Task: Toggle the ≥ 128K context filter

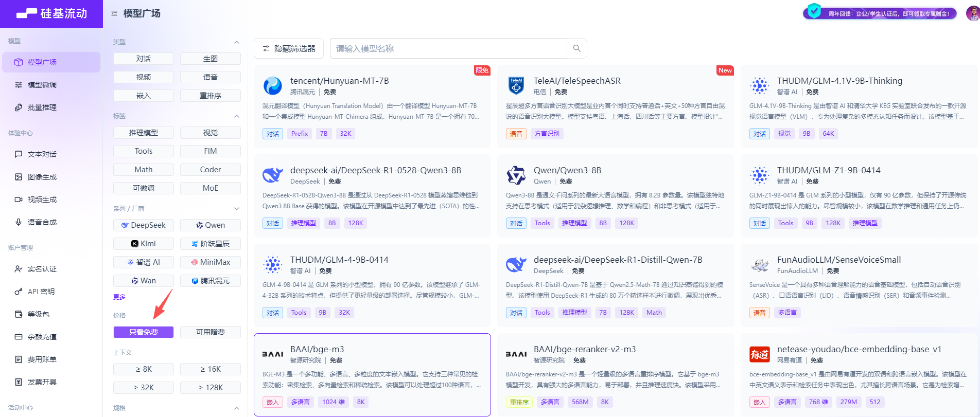Action: click(x=211, y=388)
